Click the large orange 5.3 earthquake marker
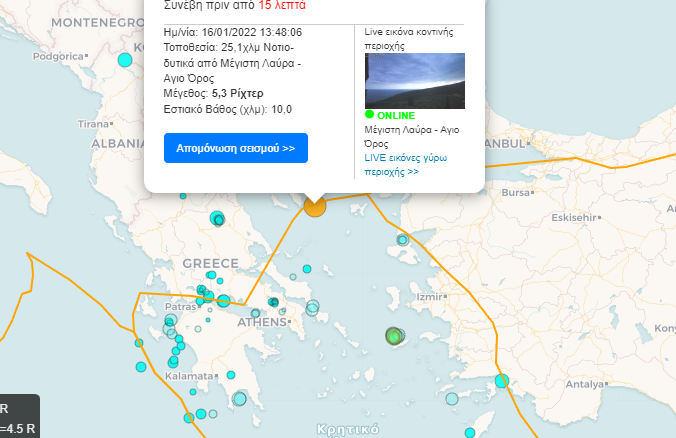The height and width of the screenshot is (438, 676). click(x=315, y=207)
